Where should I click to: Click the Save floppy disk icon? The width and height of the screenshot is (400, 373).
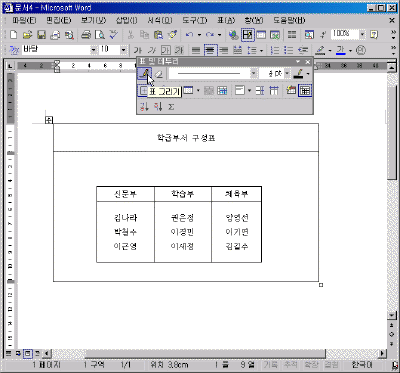(41, 35)
